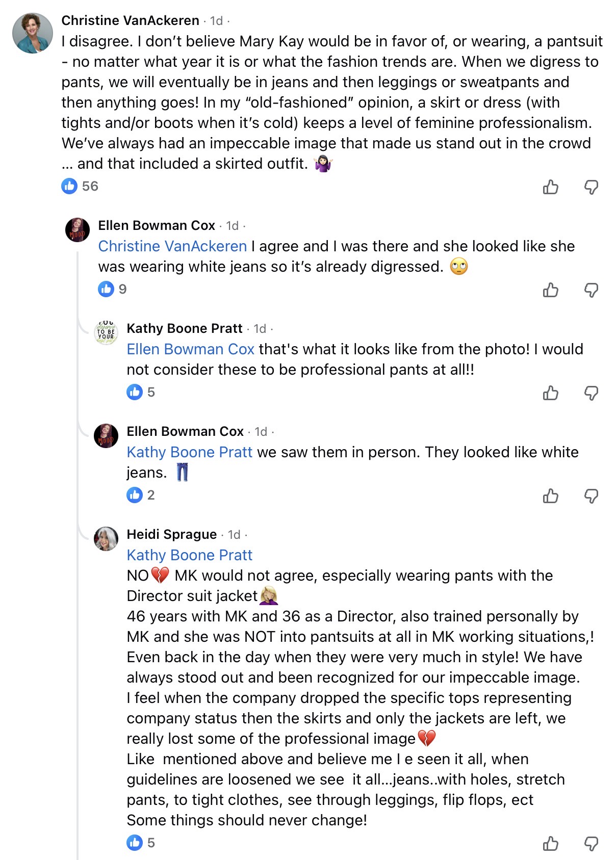The image size is (616, 860).
Task: View the 9 reactions on Ellen's first reply
Action: (113, 289)
